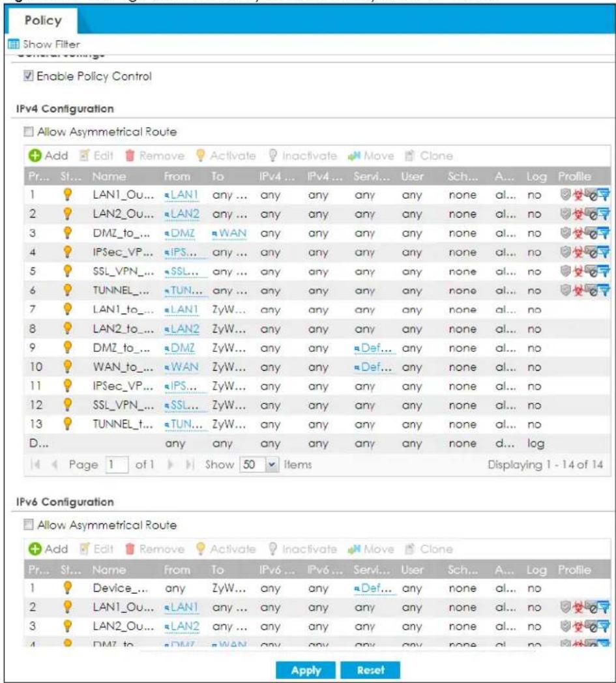The width and height of the screenshot is (616, 683).
Task: Toggle IPv4 Allow Asymmetrical Route checkbox
Action: (x=28, y=132)
